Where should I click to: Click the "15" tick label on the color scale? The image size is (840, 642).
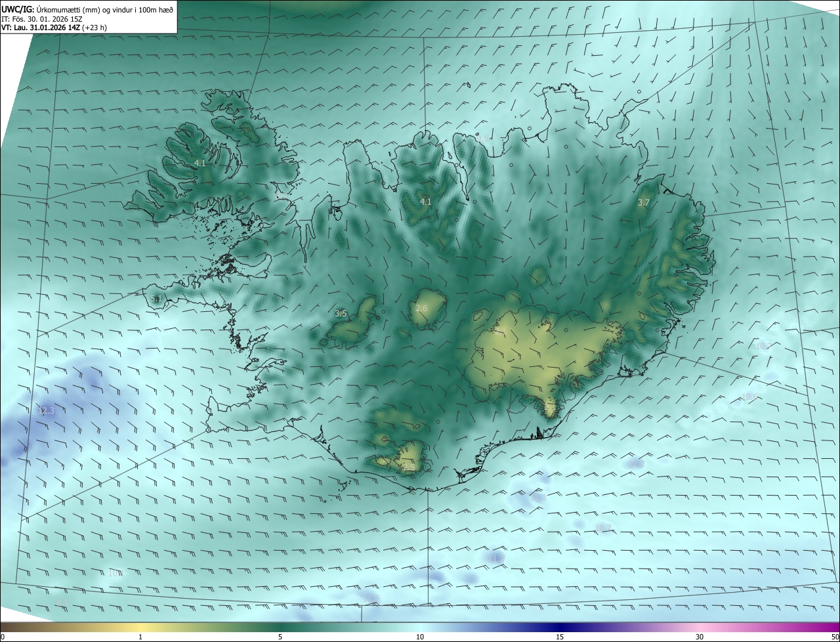tap(560, 637)
